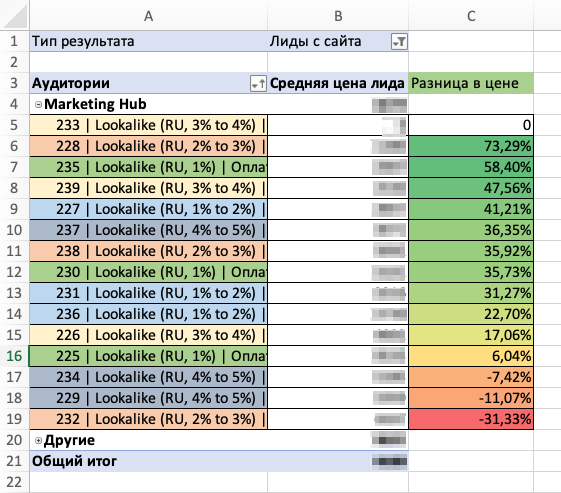Click the 233 Lookalike audience cell

point(148,125)
